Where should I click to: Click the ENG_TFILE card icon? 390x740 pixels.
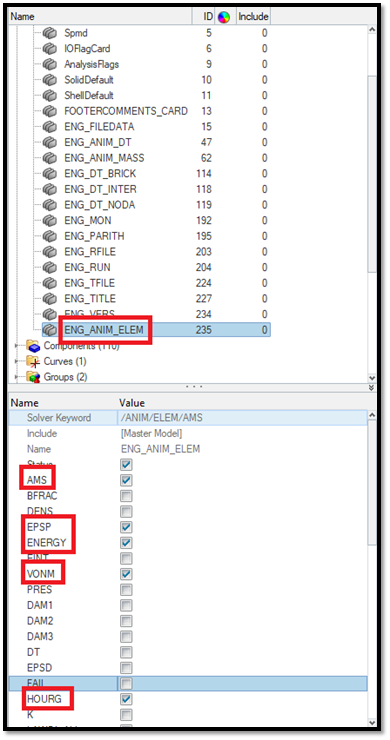coord(50,283)
